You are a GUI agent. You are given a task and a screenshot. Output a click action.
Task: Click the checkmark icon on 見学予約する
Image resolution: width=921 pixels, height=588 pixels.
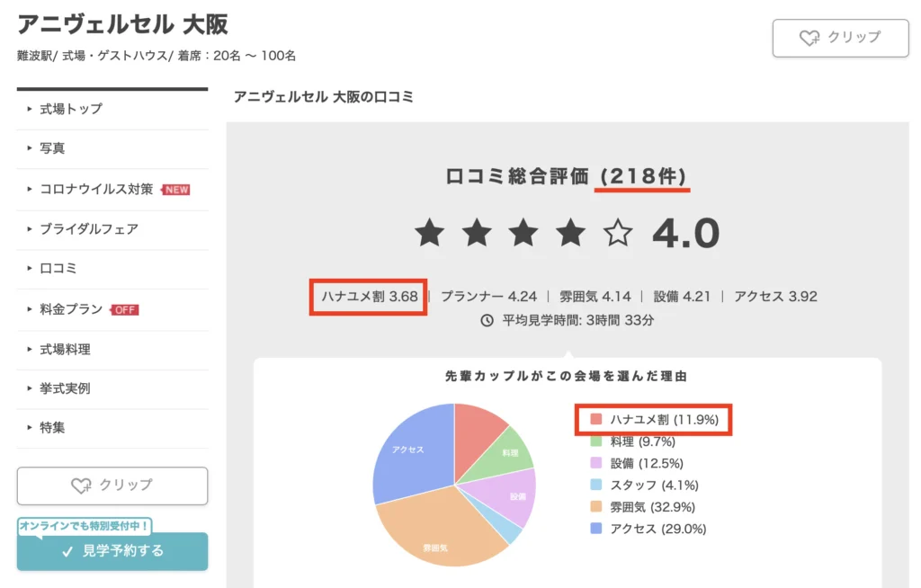pos(67,551)
